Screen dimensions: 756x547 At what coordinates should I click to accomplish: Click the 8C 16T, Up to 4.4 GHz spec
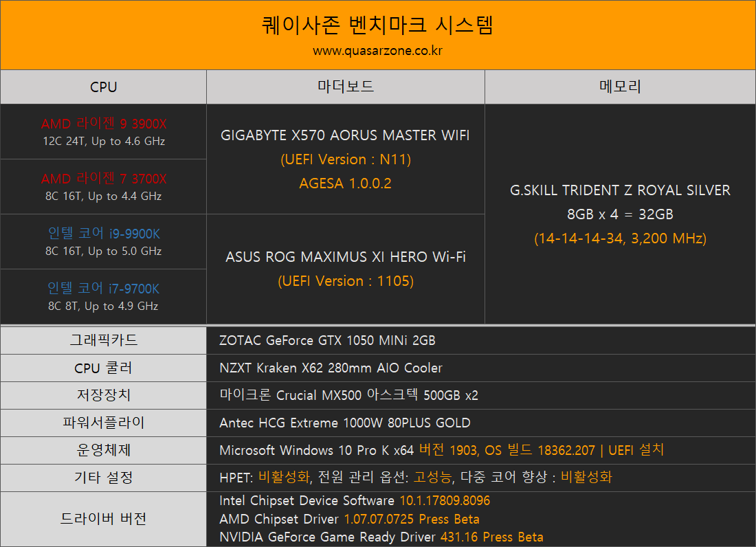pos(104,196)
